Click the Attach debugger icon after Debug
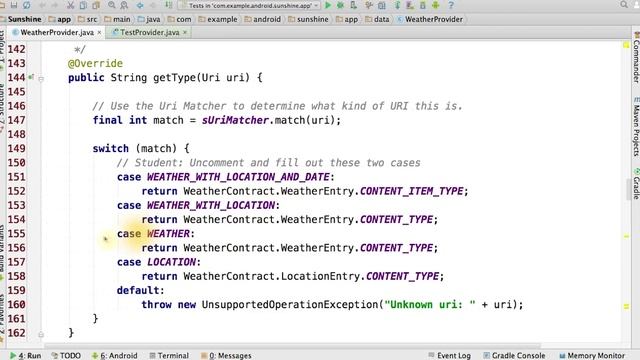Viewport: 640px width, 360px height. (353, 5)
